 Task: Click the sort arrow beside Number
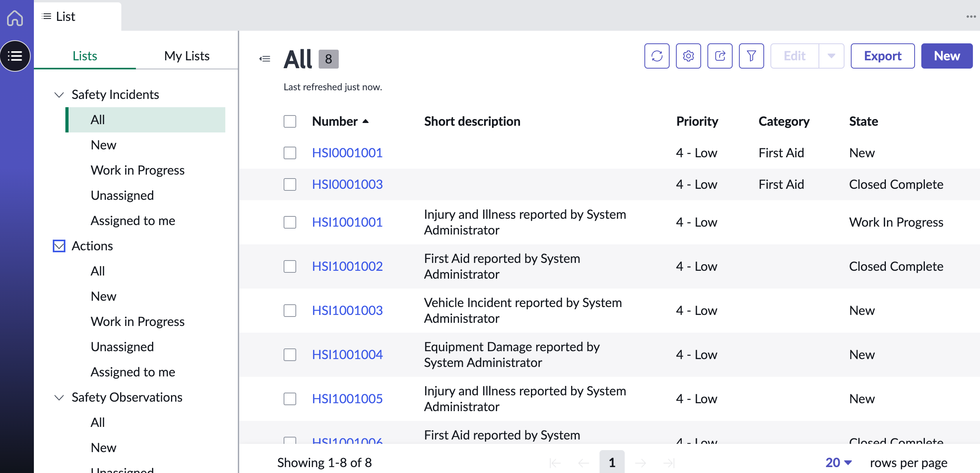[x=366, y=121]
